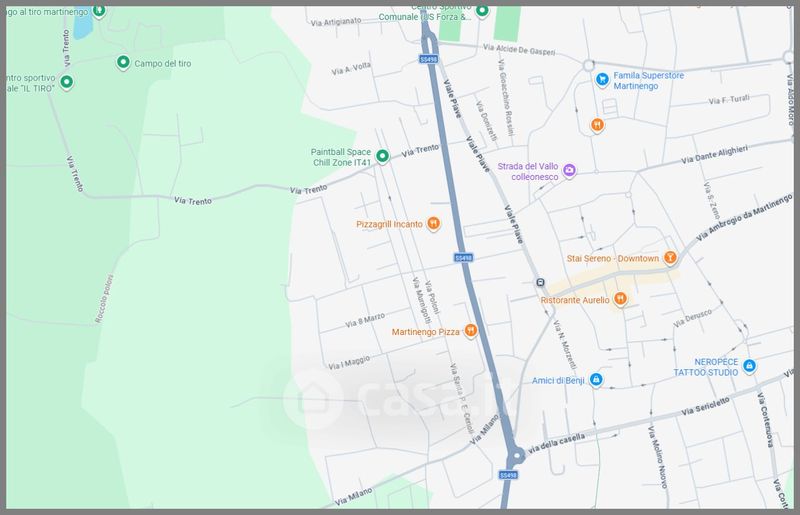Click the Stai Sereno - Downtown text label
The width and height of the screenshot is (800, 515).
612,259
